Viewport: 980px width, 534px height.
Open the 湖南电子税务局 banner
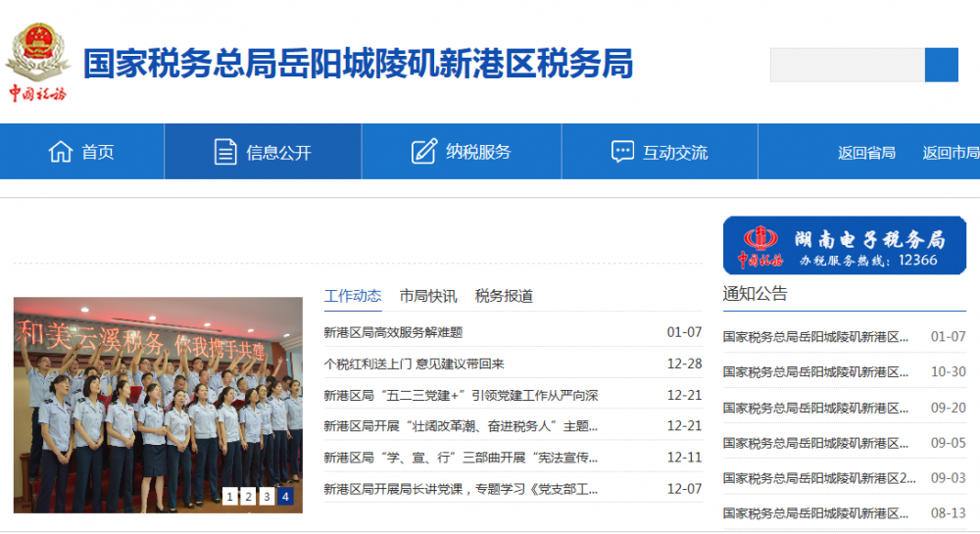coord(845,246)
